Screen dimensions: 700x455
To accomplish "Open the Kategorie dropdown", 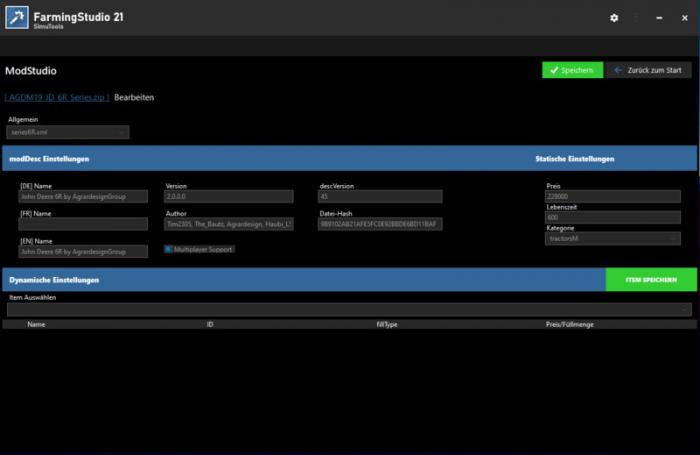I will coord(612,239).
